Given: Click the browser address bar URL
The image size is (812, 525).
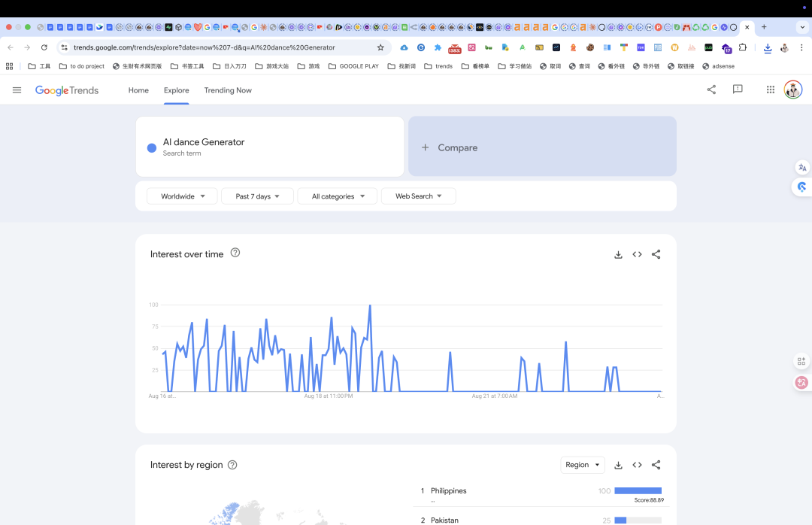Looking at the screenshot, I should [x=204, y=47].
